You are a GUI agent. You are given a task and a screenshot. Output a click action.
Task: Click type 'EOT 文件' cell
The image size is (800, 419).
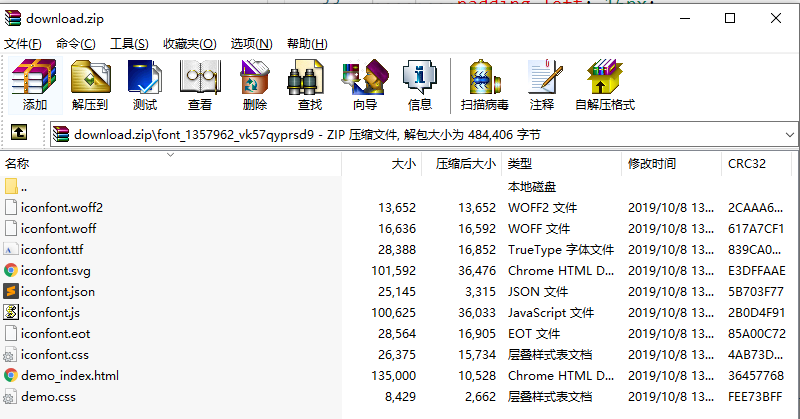(x=534, y=333)
